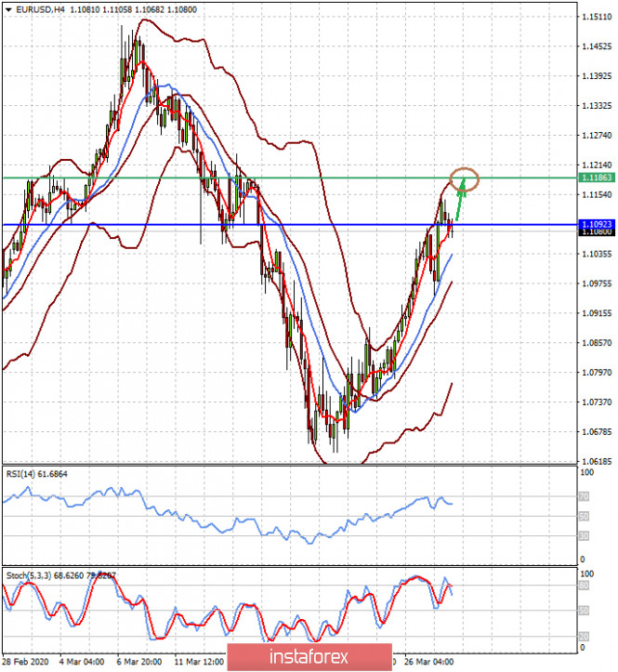
Task: Select the brown ellipse target marker
Action: tap(464, 178)
